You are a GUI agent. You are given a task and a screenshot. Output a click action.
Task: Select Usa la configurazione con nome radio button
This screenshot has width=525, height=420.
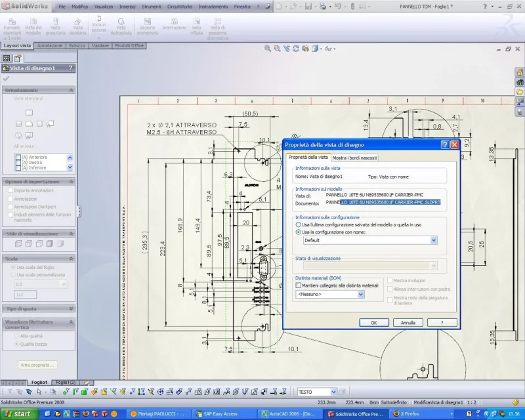[298, 232]
